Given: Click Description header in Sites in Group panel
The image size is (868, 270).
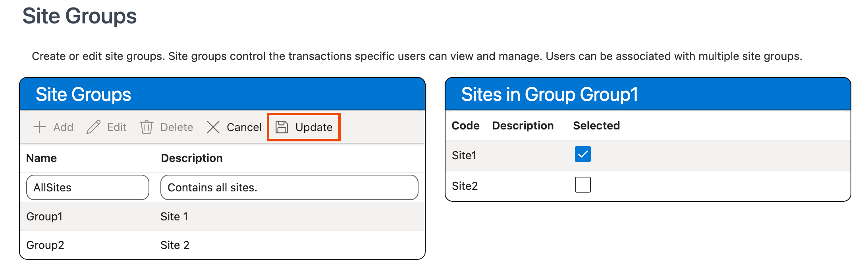Looking at the screenshot, I should coord(523,125).
